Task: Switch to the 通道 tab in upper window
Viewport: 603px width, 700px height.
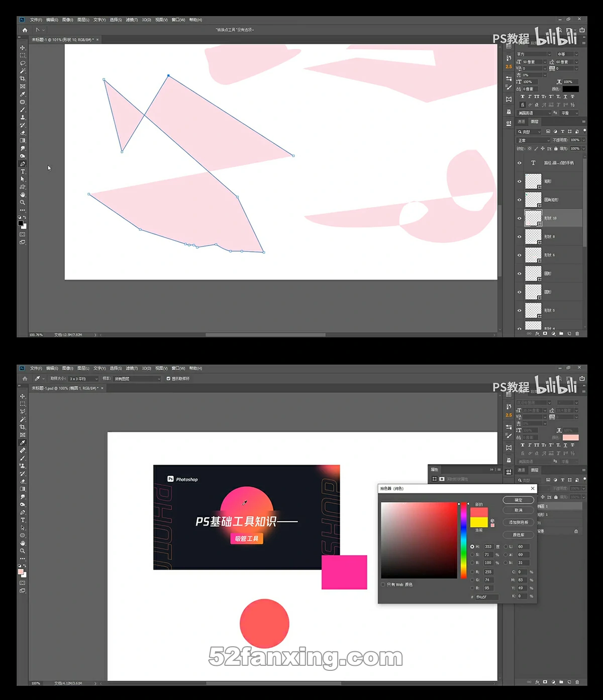Action: click(x=522, y=122)
